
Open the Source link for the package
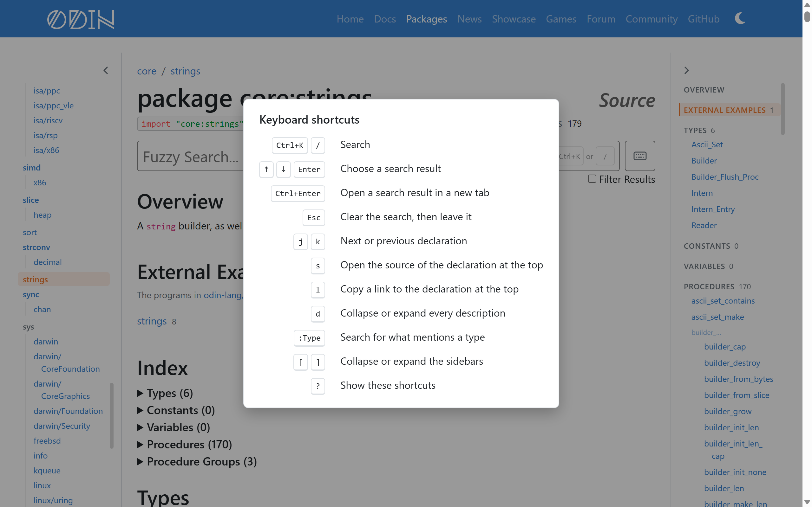(627, 100)
